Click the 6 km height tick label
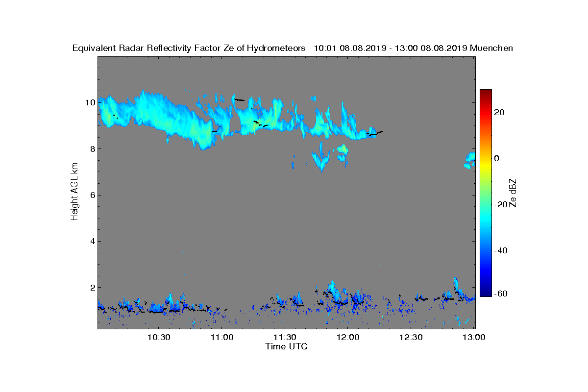 tap(92, 195)
